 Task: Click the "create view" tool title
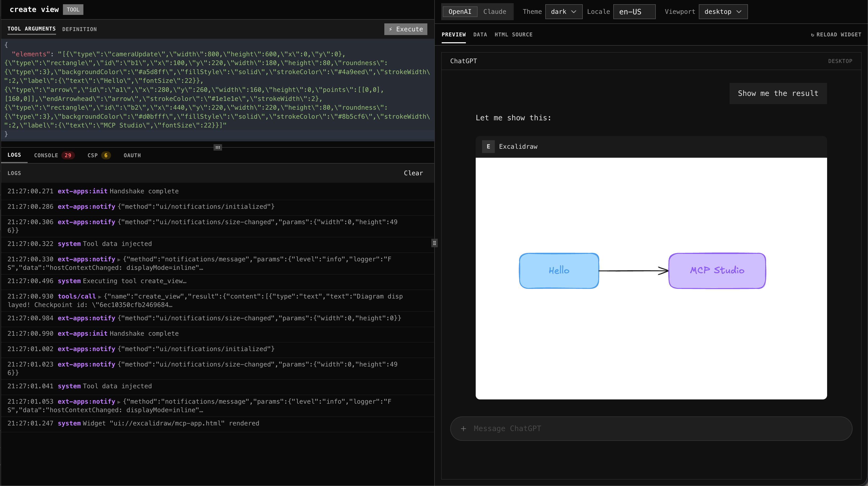(34, 10)
